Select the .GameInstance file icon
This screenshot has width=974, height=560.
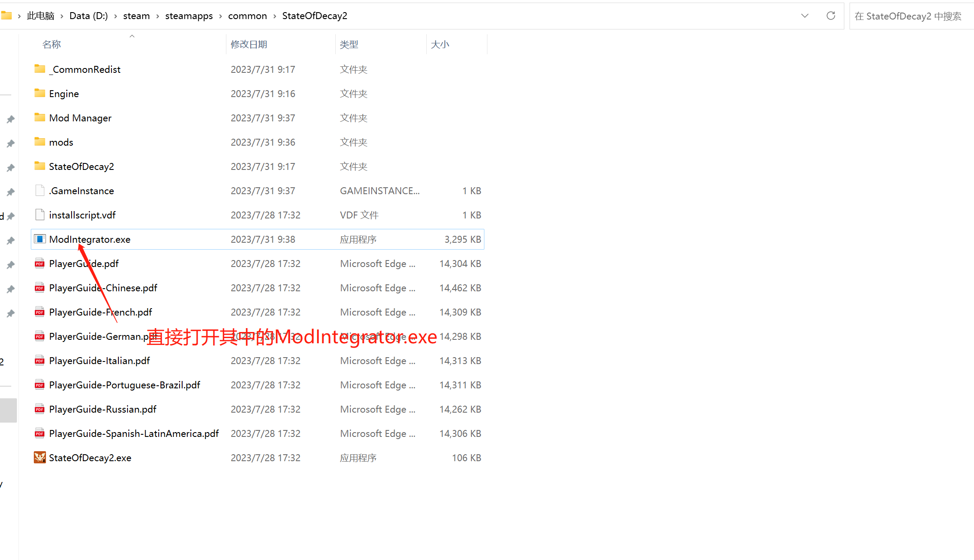click(x=40, y=191)
